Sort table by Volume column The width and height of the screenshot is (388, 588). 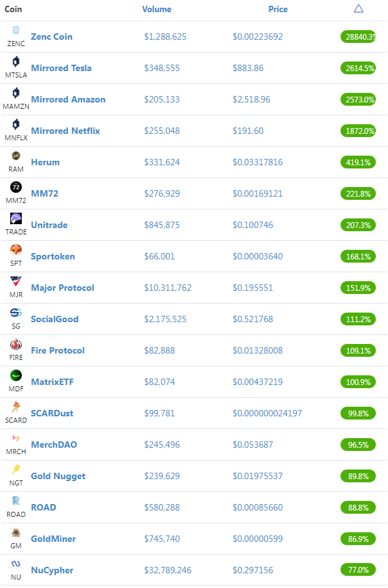coord(156,10)
